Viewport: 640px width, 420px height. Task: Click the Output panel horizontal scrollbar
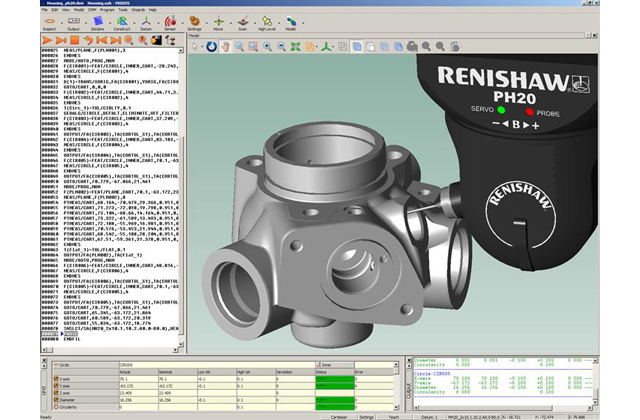coord(502,408)
